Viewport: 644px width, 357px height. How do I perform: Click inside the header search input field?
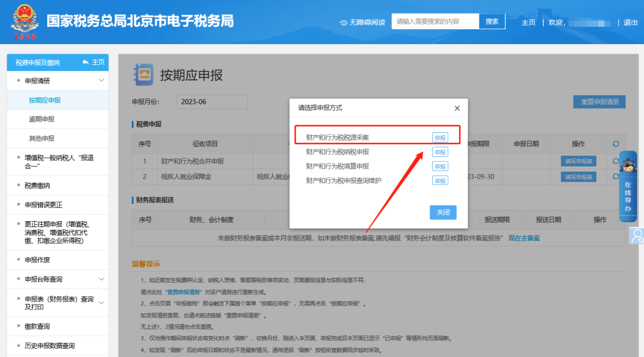pos(435,21)
